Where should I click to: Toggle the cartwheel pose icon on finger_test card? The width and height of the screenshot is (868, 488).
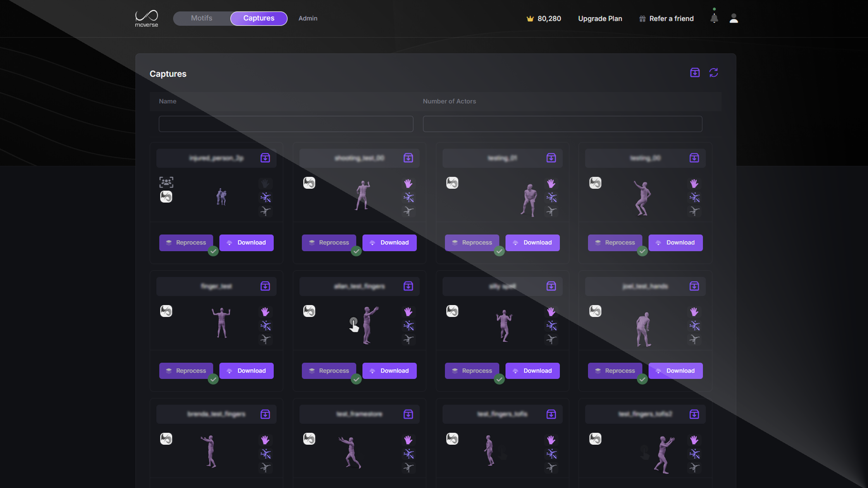[265, 340]
